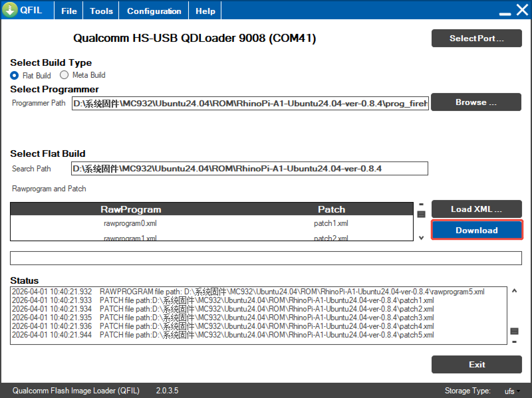The image size is (532, 398).
Task: Click the Load XML button
Action: coord(476,209)
